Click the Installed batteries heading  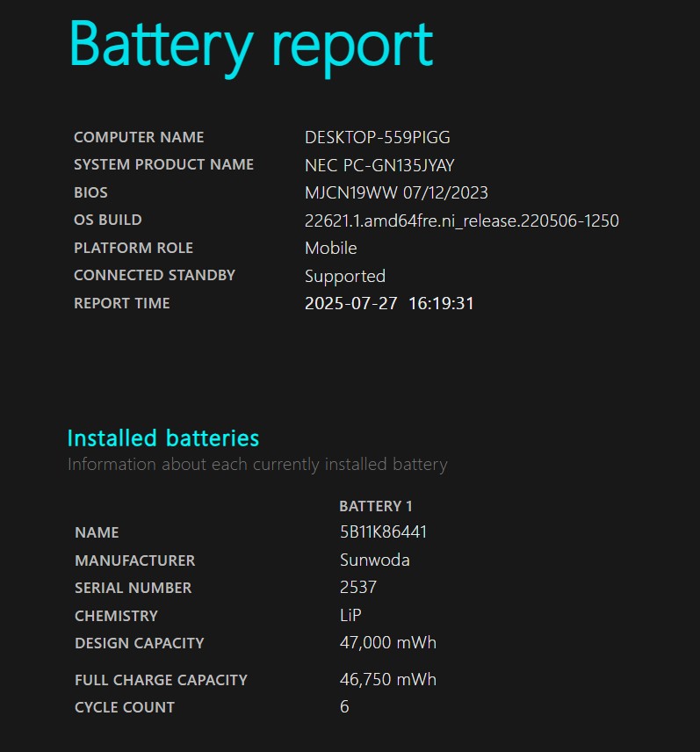pos(163,438)
